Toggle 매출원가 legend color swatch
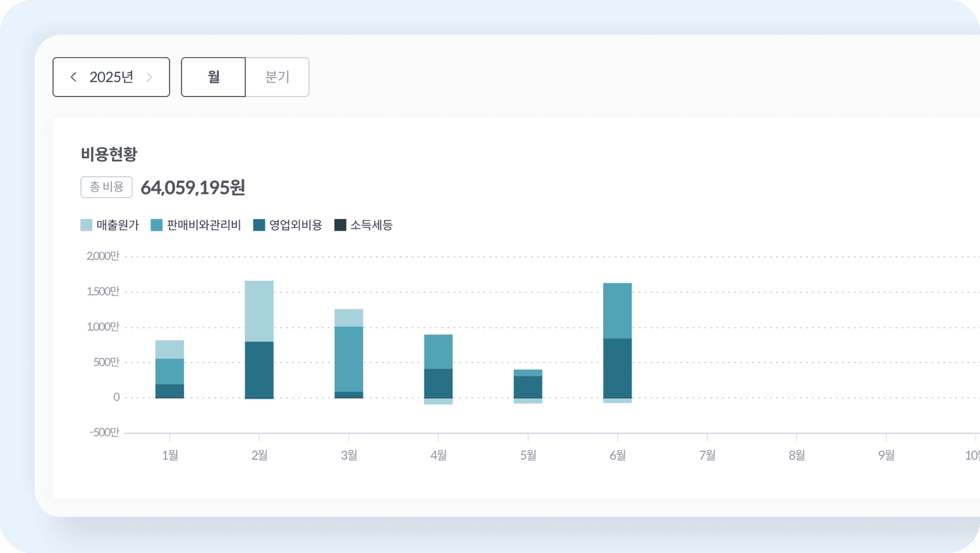This screenshot has width=980, height=553. [x=86, y=225]
